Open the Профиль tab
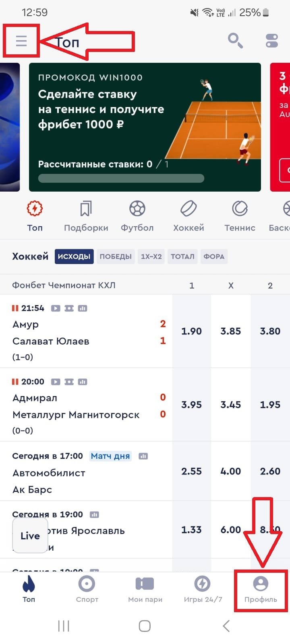Viewport: 290px width, 644px height. coord(261,590)
